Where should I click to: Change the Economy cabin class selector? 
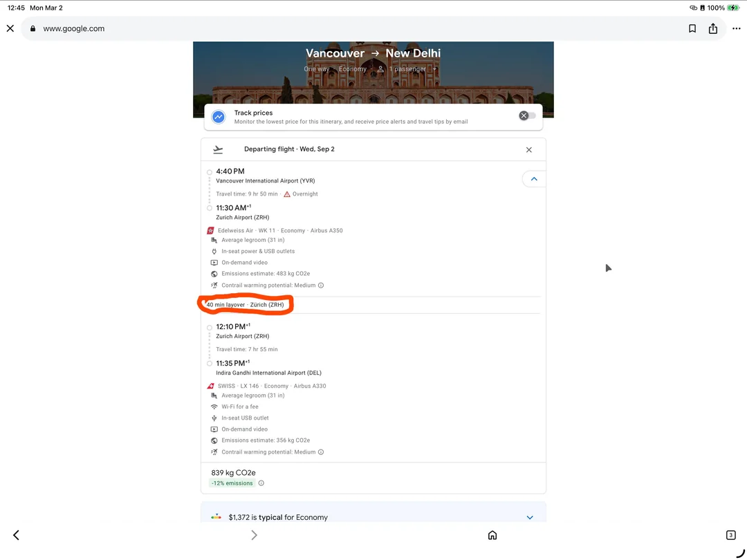[353, 69]
